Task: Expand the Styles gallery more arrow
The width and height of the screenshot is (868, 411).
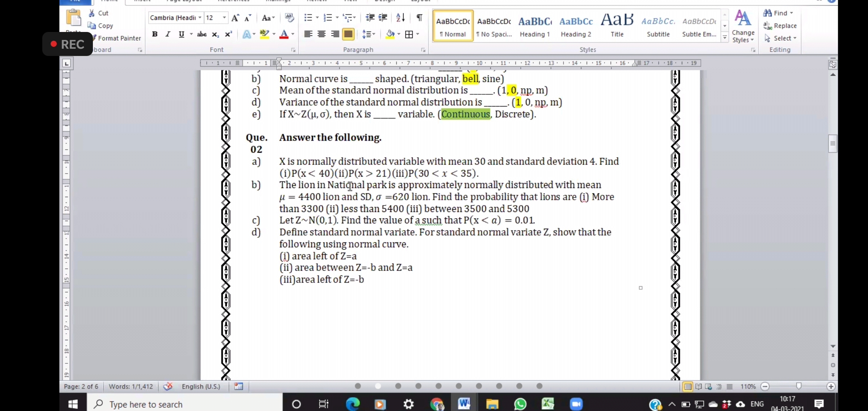Action: click(725, 37)
